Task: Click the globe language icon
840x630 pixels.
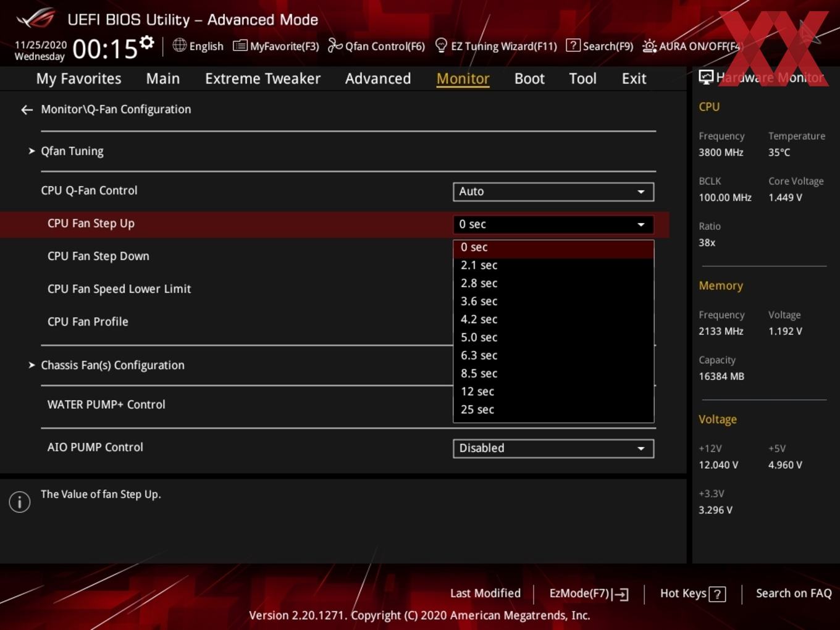Action: (x=179, y=45)
